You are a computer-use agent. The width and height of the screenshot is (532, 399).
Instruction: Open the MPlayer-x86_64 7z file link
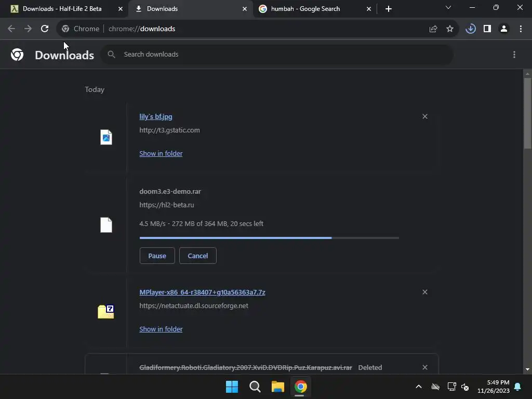click(x=202, y=292)
